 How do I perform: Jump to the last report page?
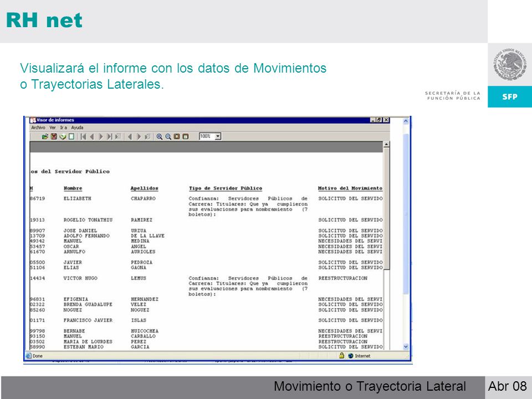click(109, 136)
